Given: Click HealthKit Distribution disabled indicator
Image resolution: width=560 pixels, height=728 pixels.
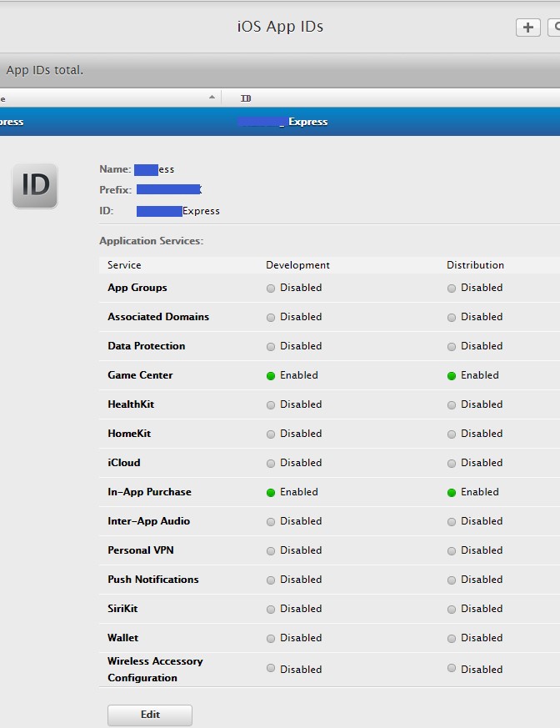Looking at the screenshot, I should (x=452, y=405).
